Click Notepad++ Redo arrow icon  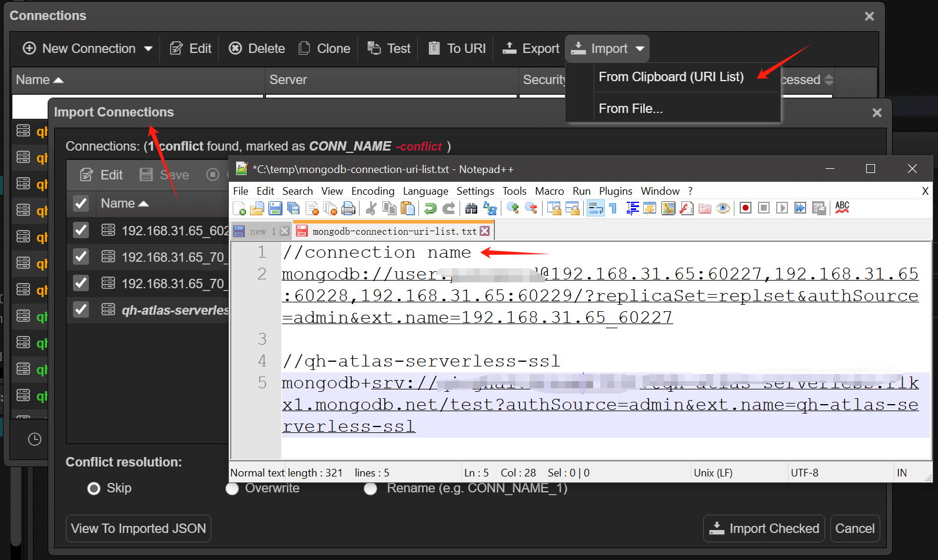[448, 208]
